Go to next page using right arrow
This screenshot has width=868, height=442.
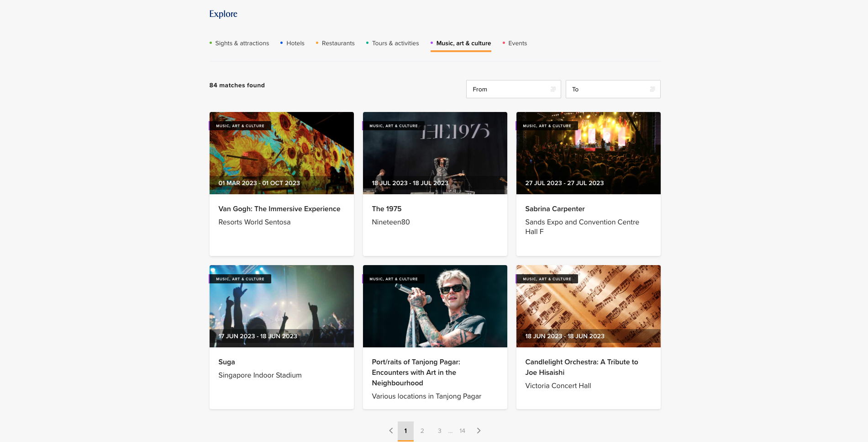pyautogui.click(x=479, y=431)
